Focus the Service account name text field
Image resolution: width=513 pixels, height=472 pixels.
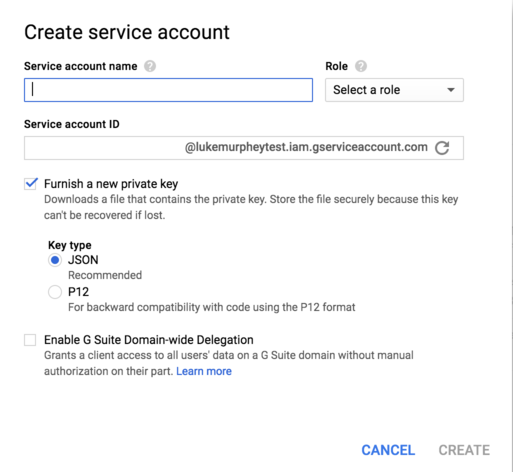(168, 90)
